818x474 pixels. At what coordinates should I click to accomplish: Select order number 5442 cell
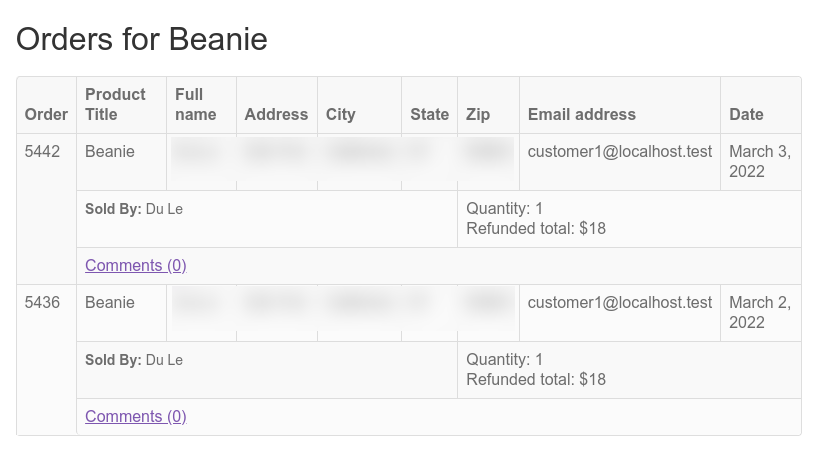42,152
